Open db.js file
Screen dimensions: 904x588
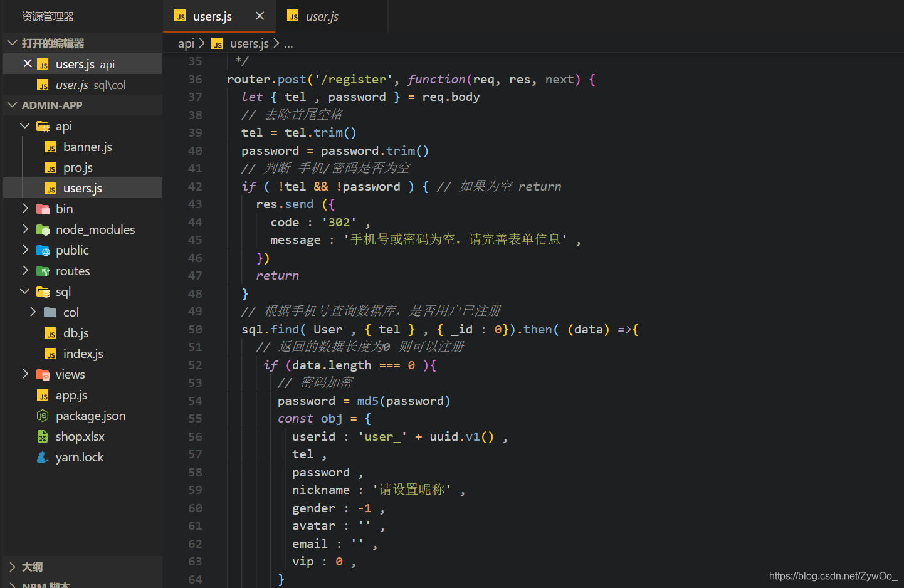click(76, 333)
